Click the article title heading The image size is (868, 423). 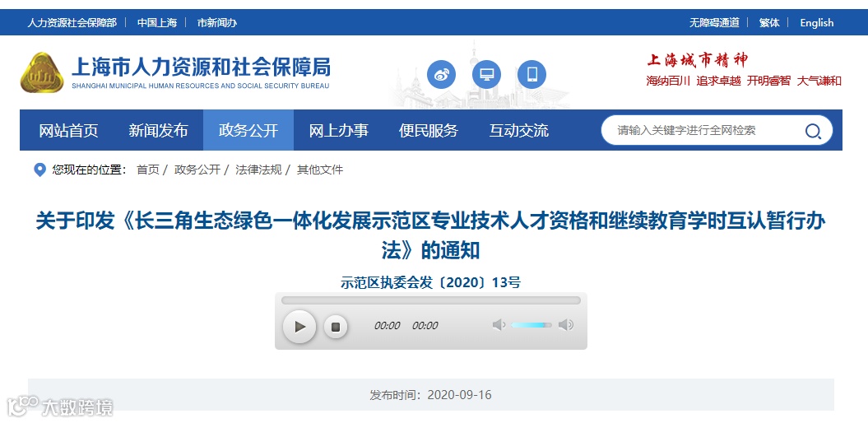430,236
